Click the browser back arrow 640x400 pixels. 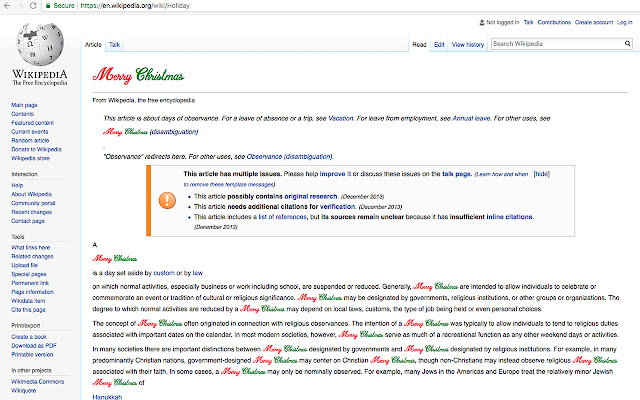pyautogui.click(x=9, y=6)
